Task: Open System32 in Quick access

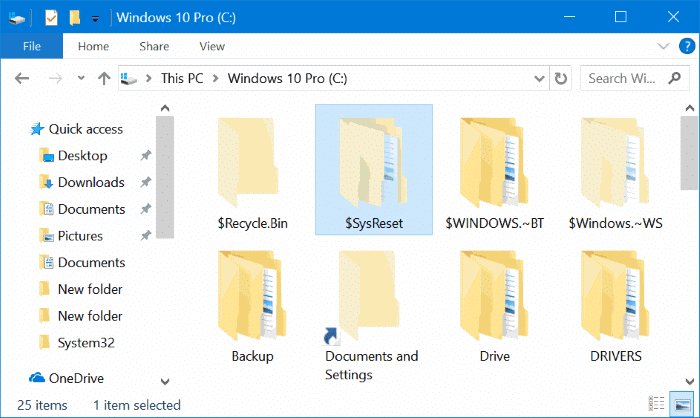Action: pyautogui.click(x=76, y=343)
